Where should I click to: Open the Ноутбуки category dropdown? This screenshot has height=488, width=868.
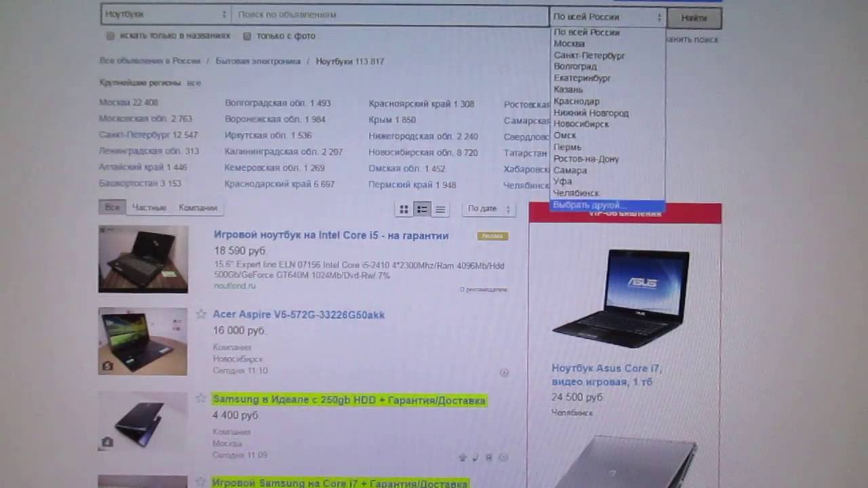click(165, 14)
